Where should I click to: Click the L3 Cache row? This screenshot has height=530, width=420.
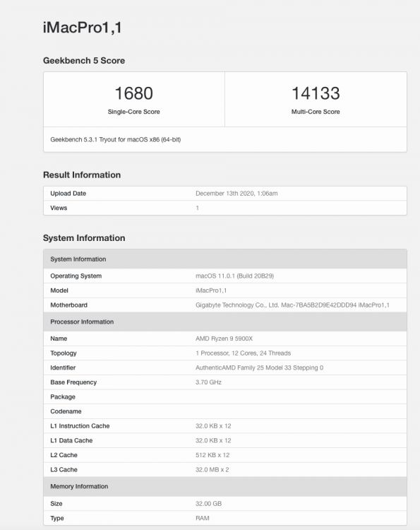tap(225, 469)
